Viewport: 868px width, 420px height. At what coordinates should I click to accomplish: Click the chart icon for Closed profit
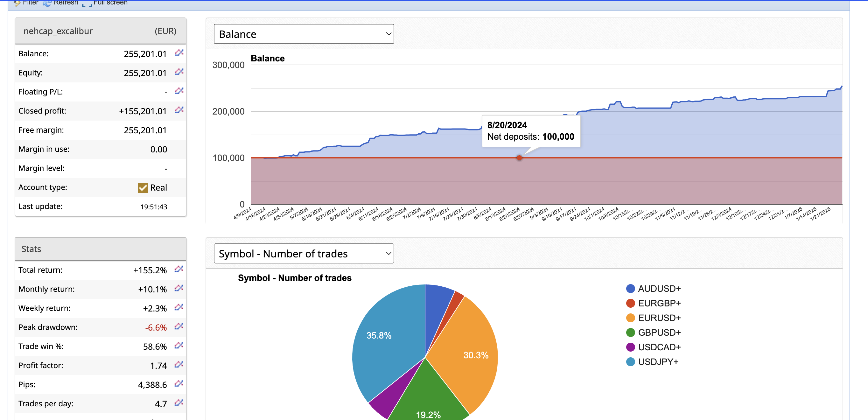coord(179,110)
